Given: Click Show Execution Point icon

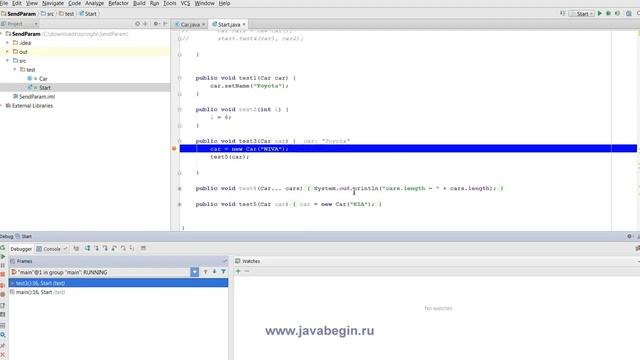Looking at the screenshot, I should pyautogui.click(x=76, y=249).
